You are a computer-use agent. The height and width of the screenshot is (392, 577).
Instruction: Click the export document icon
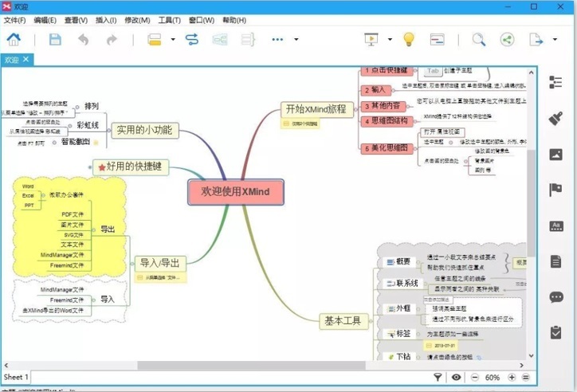536,39
